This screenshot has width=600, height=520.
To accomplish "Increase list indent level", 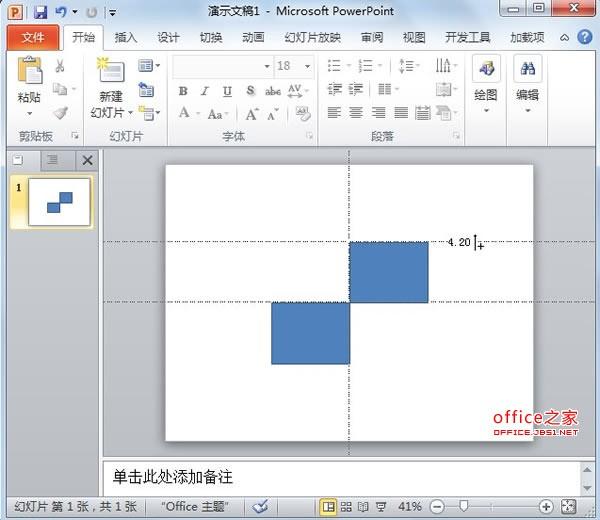I will click(355, 89).
